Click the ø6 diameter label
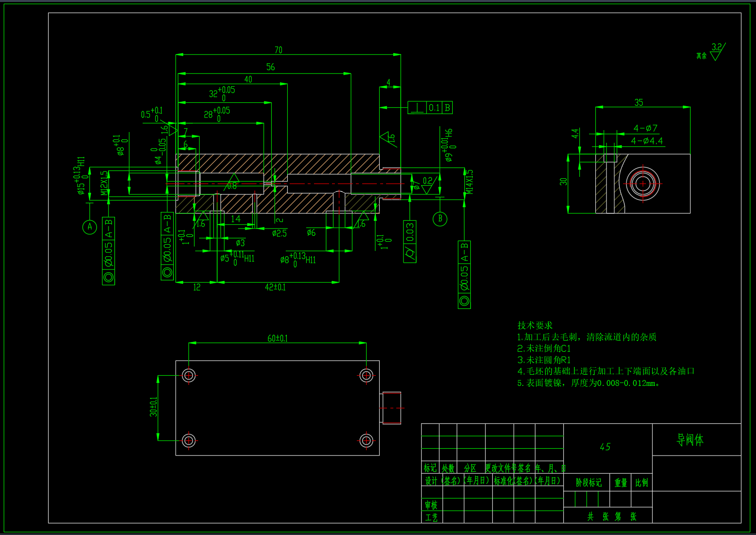Viewport: 756px width, 535px height. click(x=311, y=232)
